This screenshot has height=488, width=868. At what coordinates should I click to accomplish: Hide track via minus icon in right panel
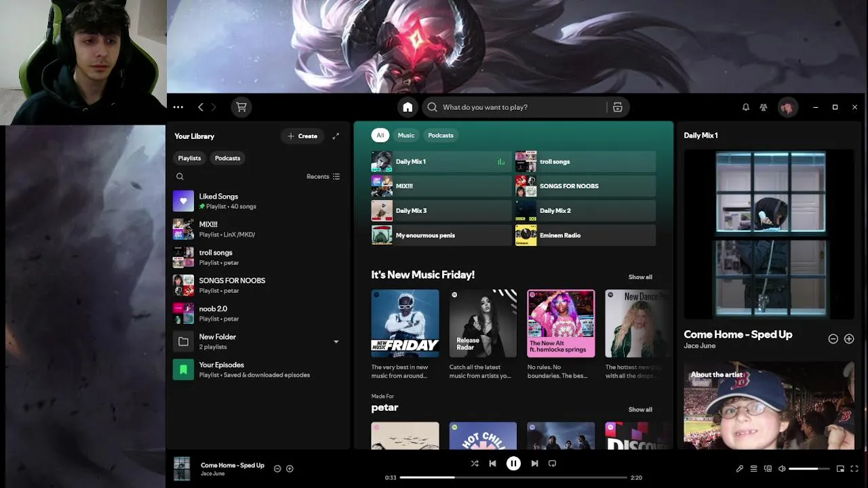pos(833,339)
